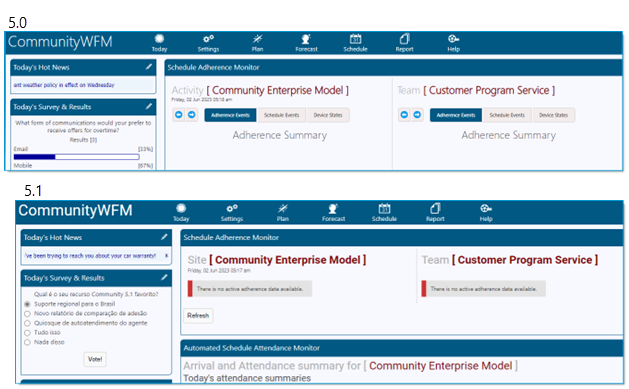Click car warranty news text in 5.1
This screenshot has height=389, width=629.
pos(90,255)
